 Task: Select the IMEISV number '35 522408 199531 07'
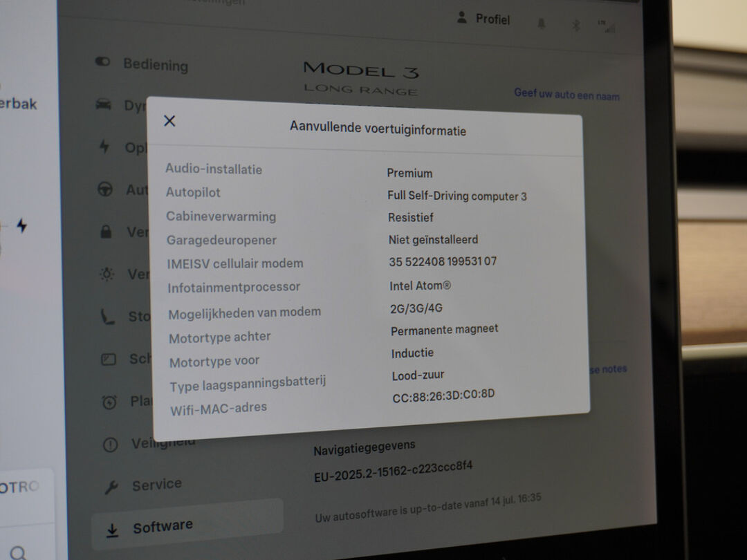pos(443,261)
